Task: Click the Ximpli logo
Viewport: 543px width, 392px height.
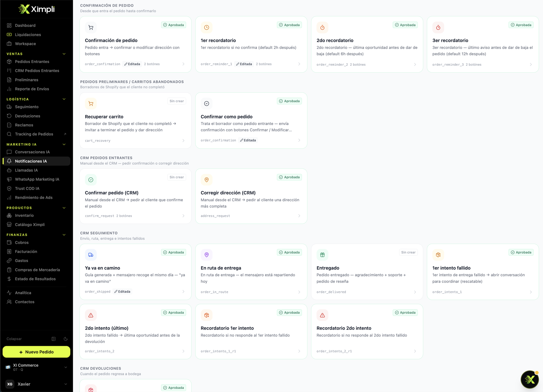Action: [x=37, y=9]
